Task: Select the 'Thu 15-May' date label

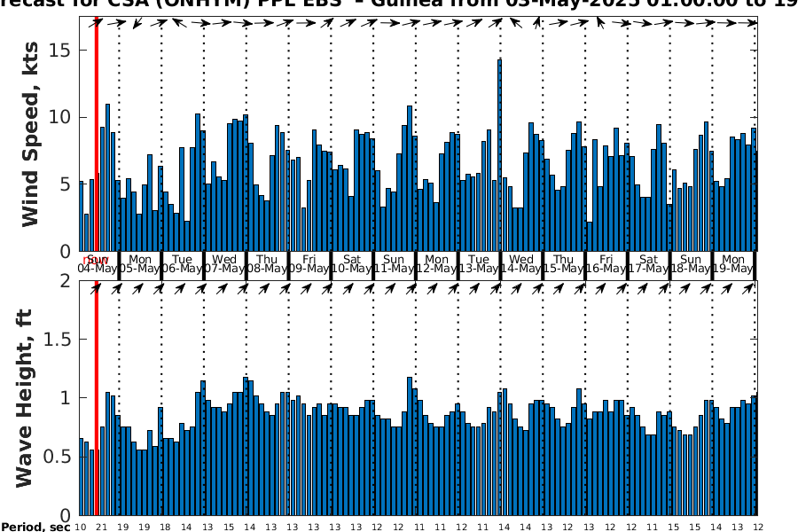Action: pos(563,264)
